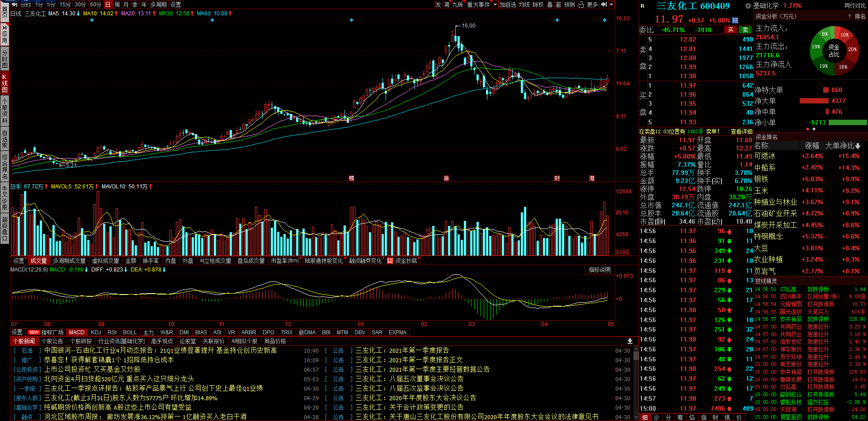Open the 个股公告 news tab
The width and height of the screenshot is (868, 421).
pos(52,341)
